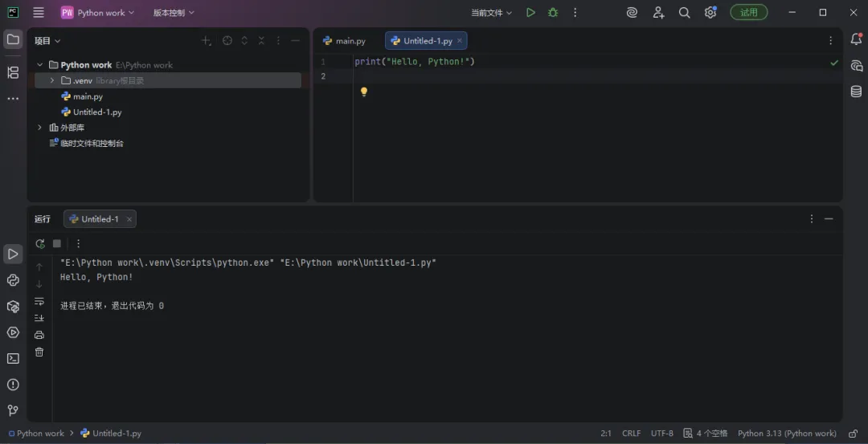
Task: Open the Python work project dropdown
Action: [98, 13]
